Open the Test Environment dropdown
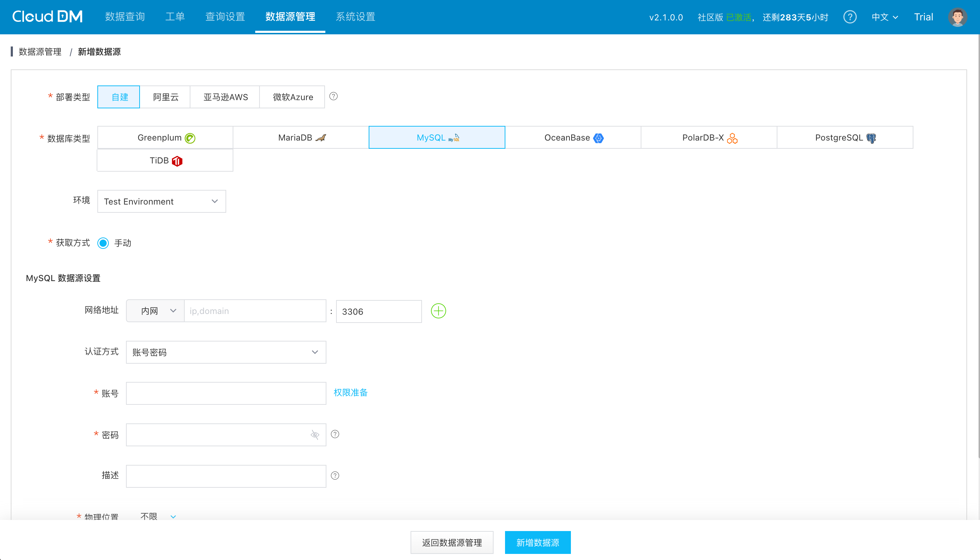The height and width of the screenshot is (560, 980). pos(161,201)
